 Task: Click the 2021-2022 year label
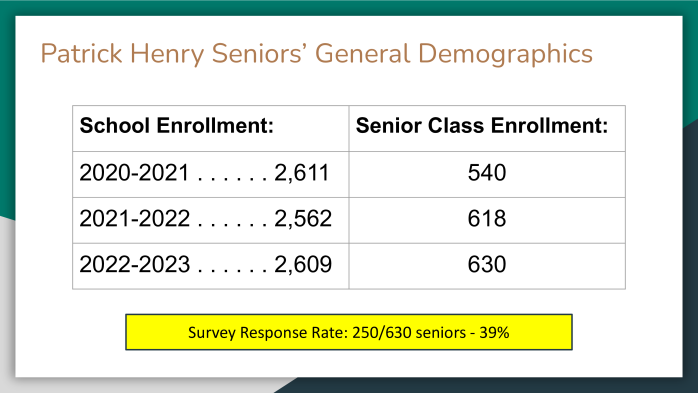[x=134, y=219]
